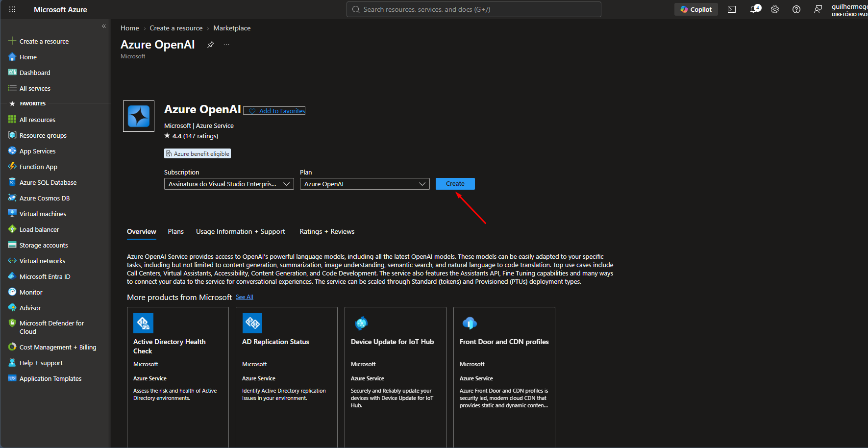The image size is (868, 448).
Task: Open Load balancer
Action: (x=39, y=229)
